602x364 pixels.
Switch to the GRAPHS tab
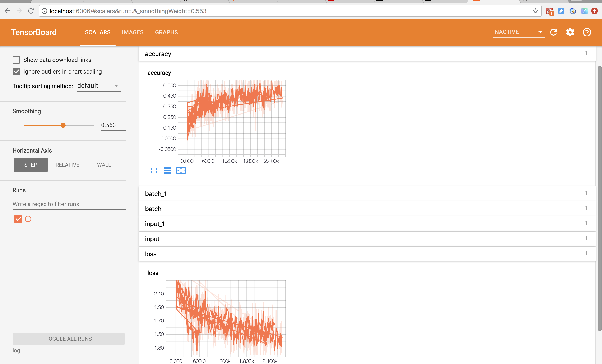[166, 32]
